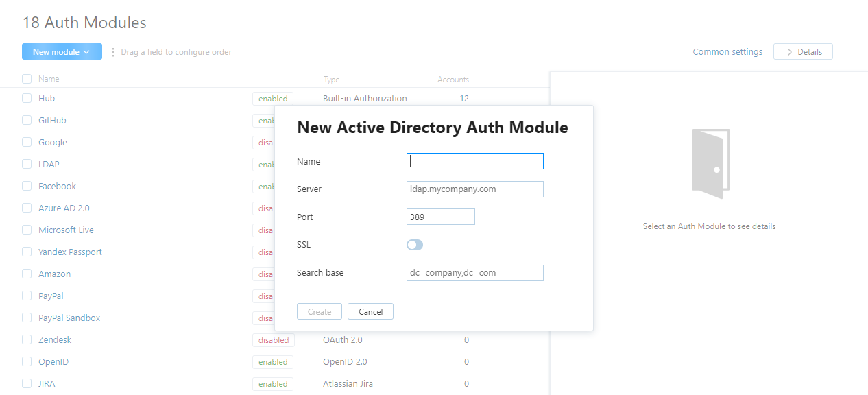
Task: Check the GitHub module checkbox
Action: 26,120
